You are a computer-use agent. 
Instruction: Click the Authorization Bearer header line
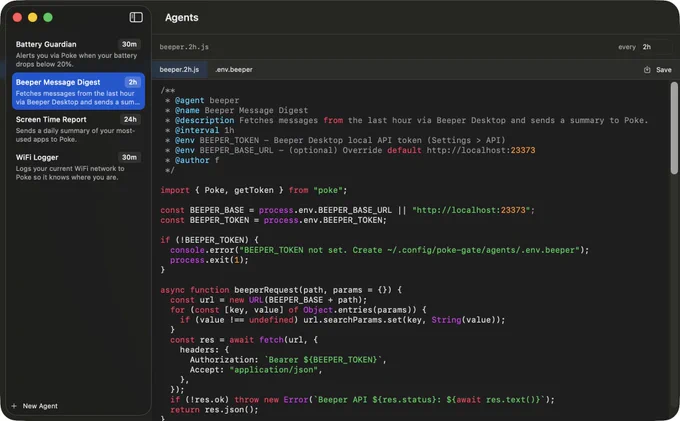point(288,359)
